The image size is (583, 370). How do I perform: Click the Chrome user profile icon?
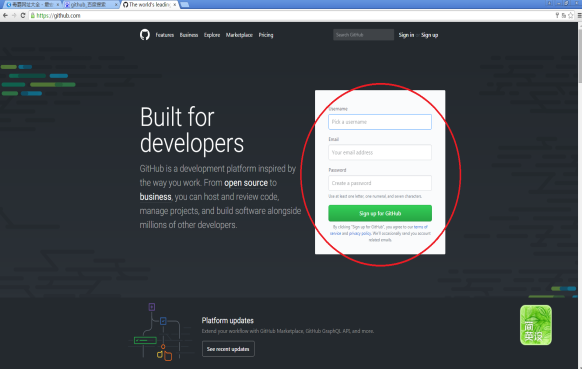tap(550, 3)
